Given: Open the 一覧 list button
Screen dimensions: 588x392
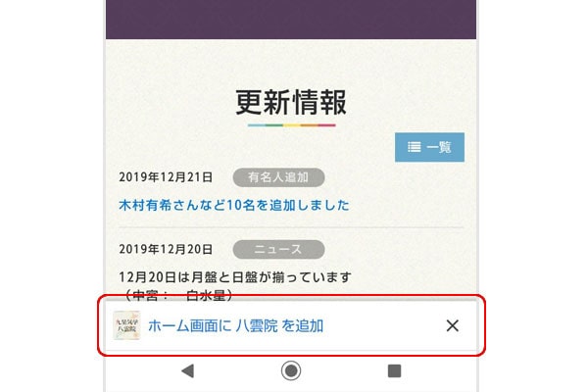Looking at the screenshot, I should [x=429, y=147].
